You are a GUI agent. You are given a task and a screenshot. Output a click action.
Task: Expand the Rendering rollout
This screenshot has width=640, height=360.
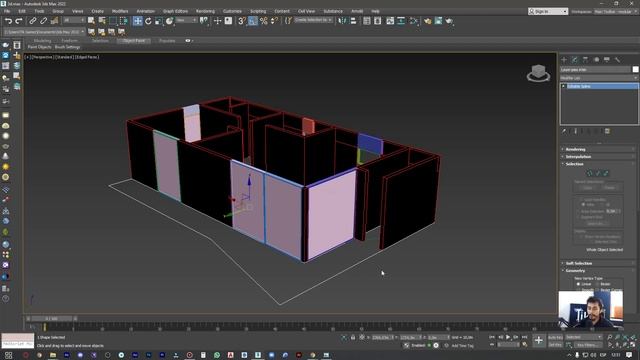pyautogui.click(x=575, y=149)
